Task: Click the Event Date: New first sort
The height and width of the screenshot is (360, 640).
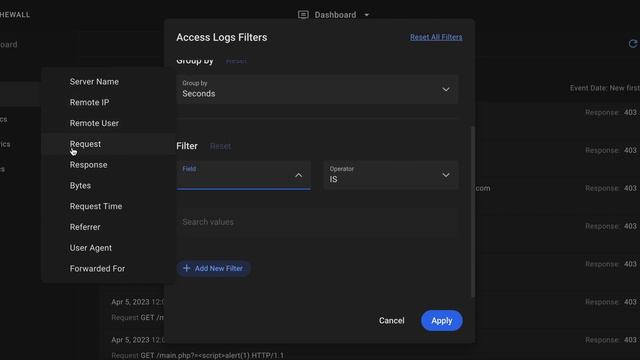Action: (x=604, y=88)
